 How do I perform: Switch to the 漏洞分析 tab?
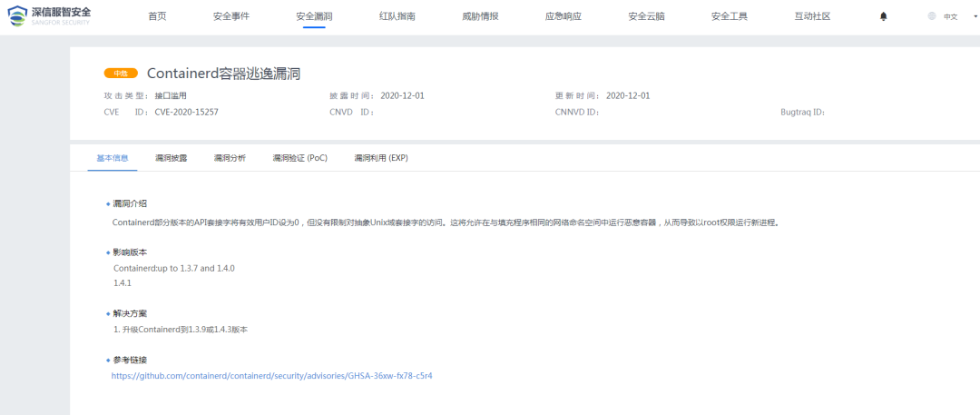tap(230, 158)
